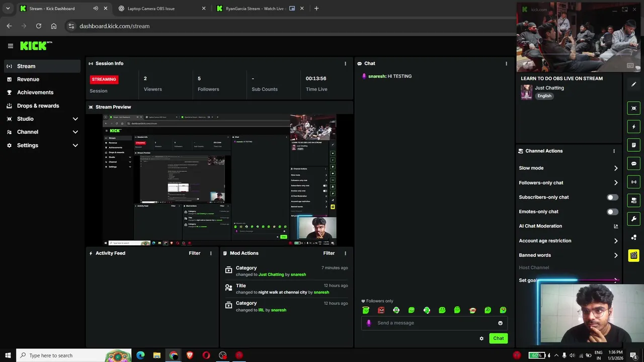Image resolution: width=644 pixels, height=362 pixels.
Task: Click the broadcast signal icon in the right sidebar
Action: (633, 182)
